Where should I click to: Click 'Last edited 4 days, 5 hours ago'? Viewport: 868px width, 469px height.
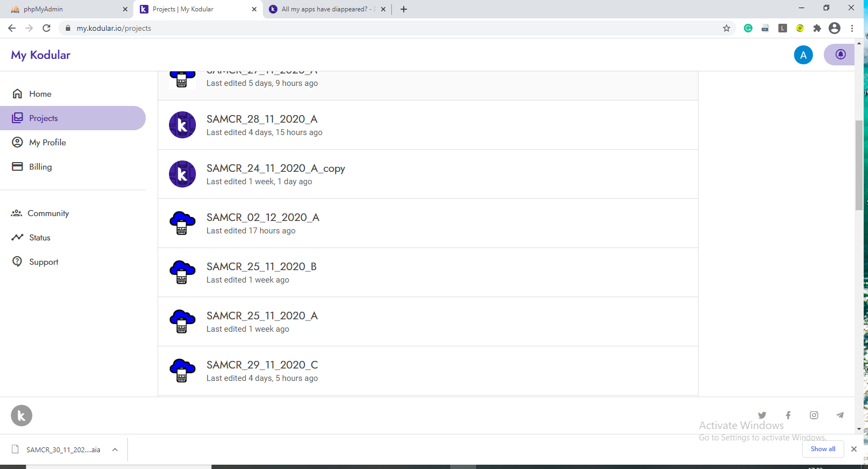point(262,378)
